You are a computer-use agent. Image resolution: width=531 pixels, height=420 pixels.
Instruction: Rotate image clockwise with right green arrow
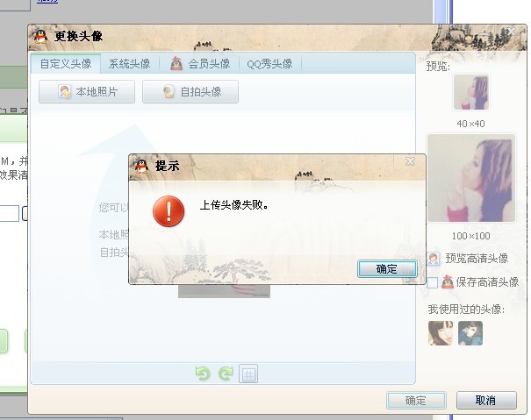[x=226, y=374]
